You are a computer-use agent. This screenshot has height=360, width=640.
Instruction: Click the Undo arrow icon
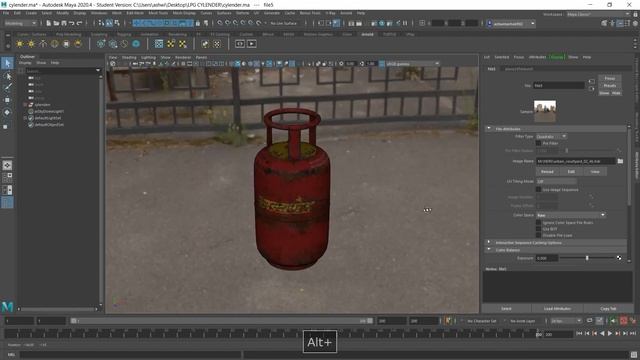(72, 23)
